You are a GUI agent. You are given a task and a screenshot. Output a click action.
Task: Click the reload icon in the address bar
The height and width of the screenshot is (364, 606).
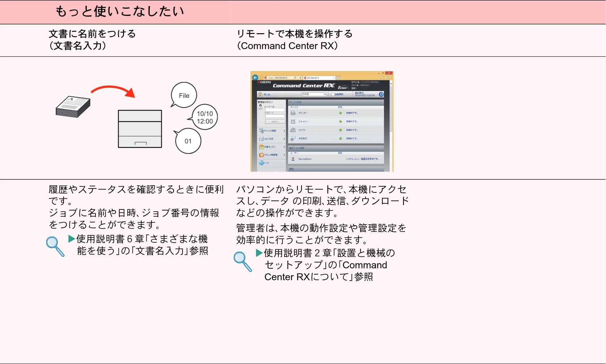tap(300, 78)
